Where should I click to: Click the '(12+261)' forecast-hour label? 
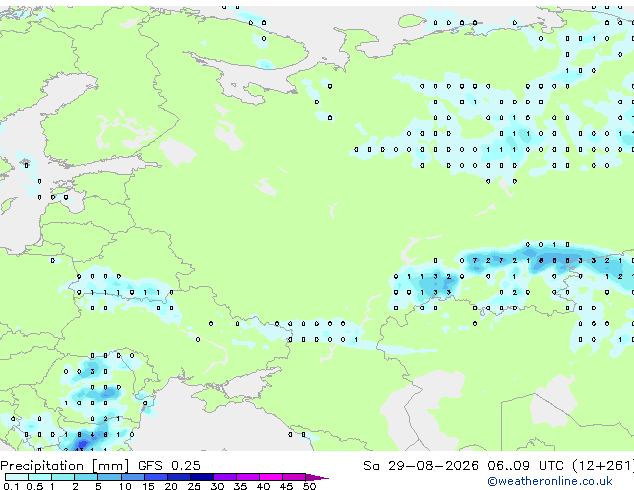pyautogui.click(x=603, y=466)
